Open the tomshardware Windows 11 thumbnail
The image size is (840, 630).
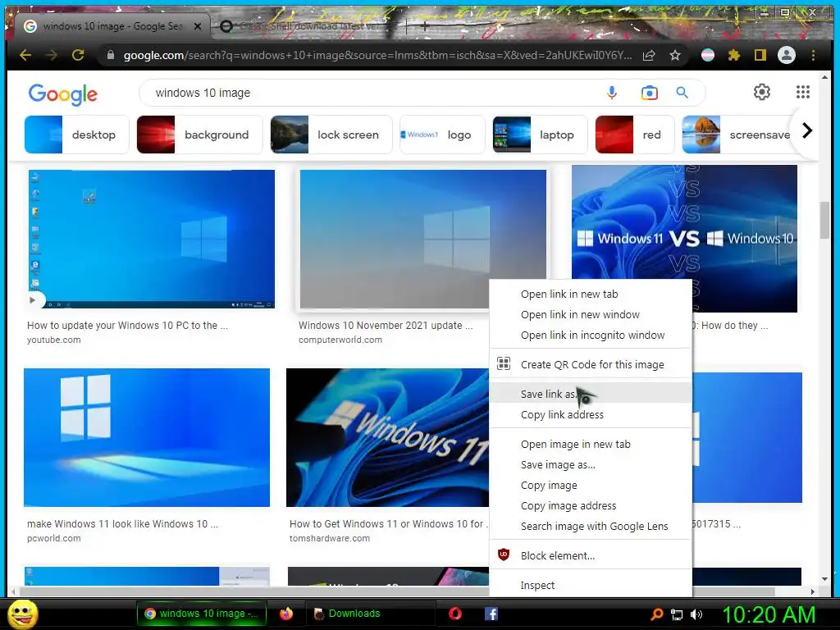coord(387,437)
